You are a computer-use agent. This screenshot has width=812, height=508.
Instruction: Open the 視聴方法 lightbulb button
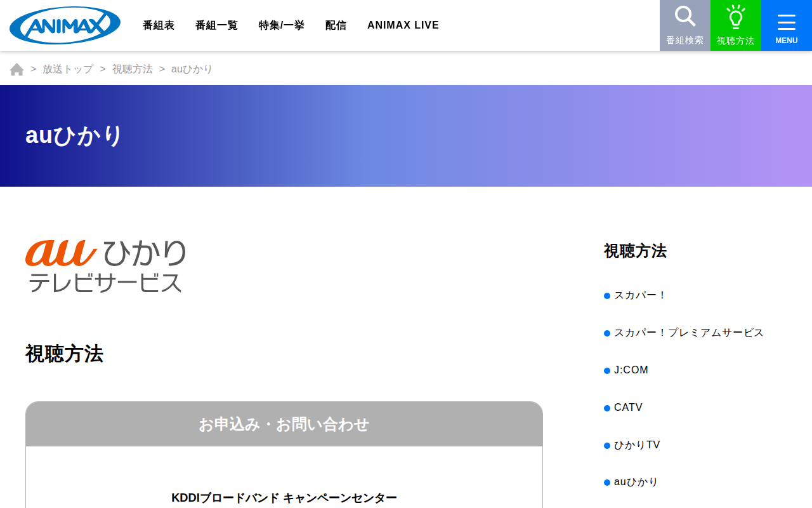click(x=736, y=25)
